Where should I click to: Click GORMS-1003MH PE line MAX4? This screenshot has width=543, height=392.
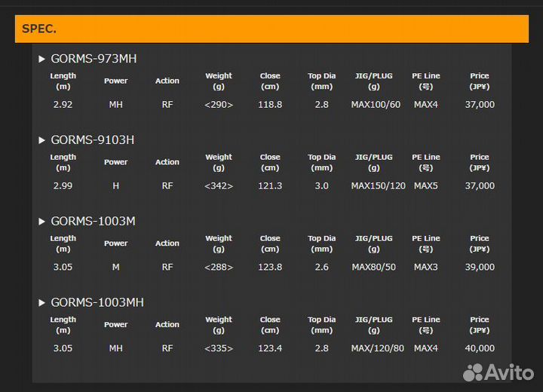pyautogui.click(x=426, y=348)
